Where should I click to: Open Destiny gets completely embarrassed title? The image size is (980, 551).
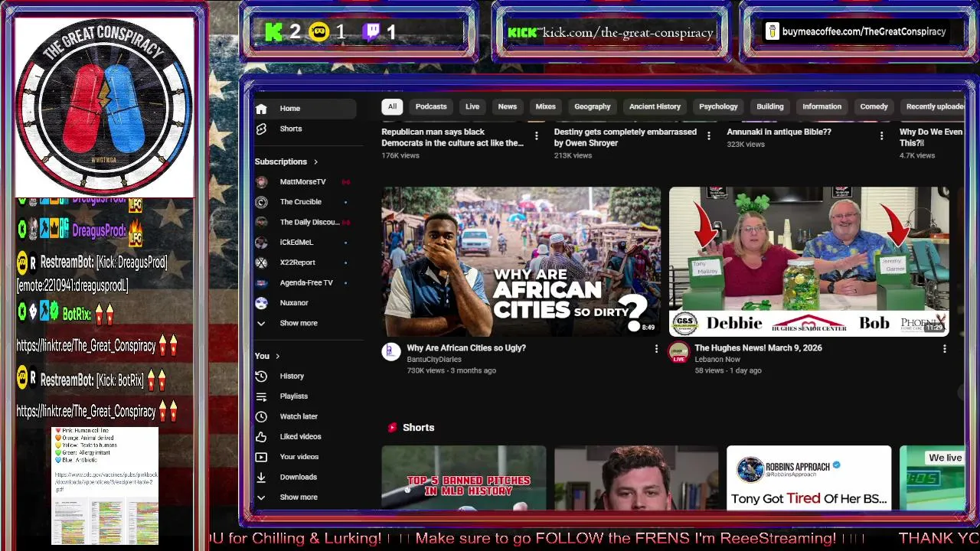click(x=625, y=137)
